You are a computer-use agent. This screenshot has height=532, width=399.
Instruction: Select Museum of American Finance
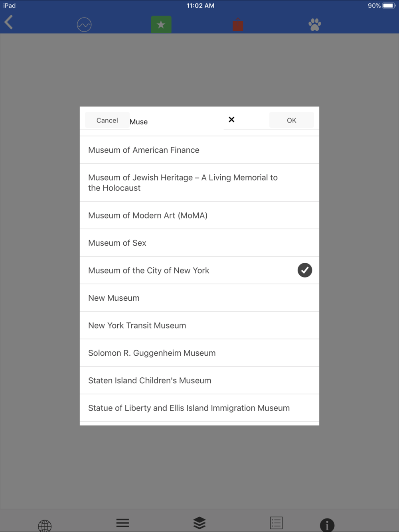tap(199, 150)
